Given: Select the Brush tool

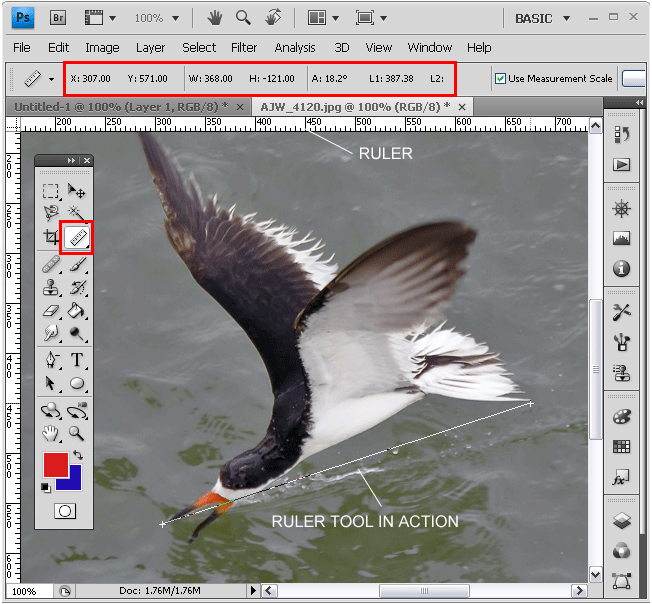Looking at the screenshot, I should (77, 264).
